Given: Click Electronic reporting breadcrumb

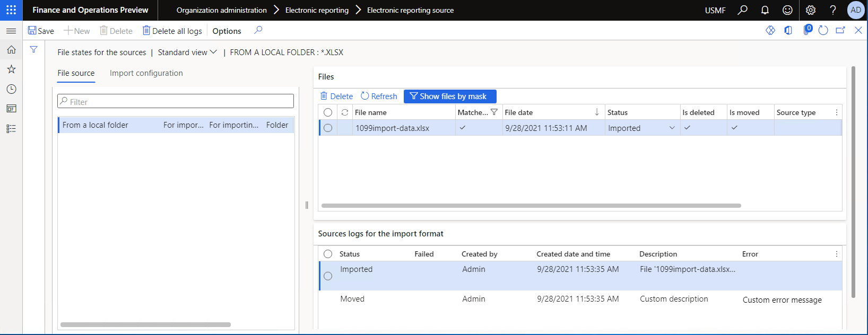Looking at the screenshot, I should (317, 10).
